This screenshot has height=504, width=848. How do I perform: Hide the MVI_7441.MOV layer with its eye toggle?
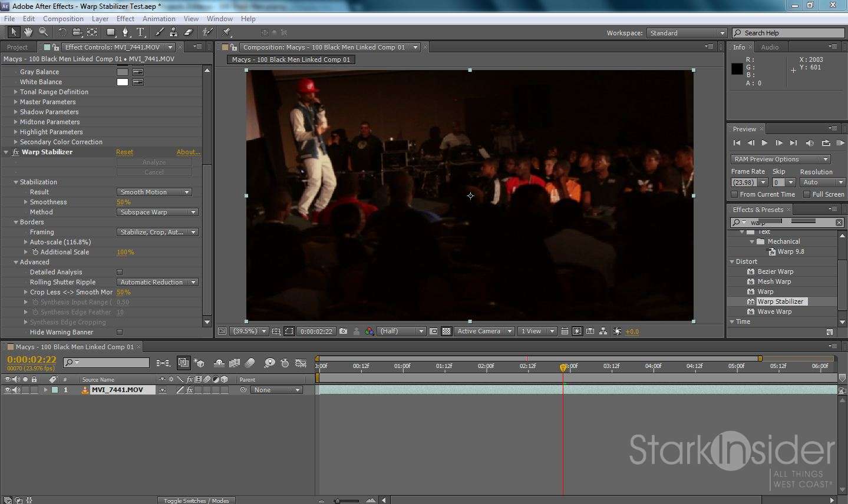click(8, 390)
